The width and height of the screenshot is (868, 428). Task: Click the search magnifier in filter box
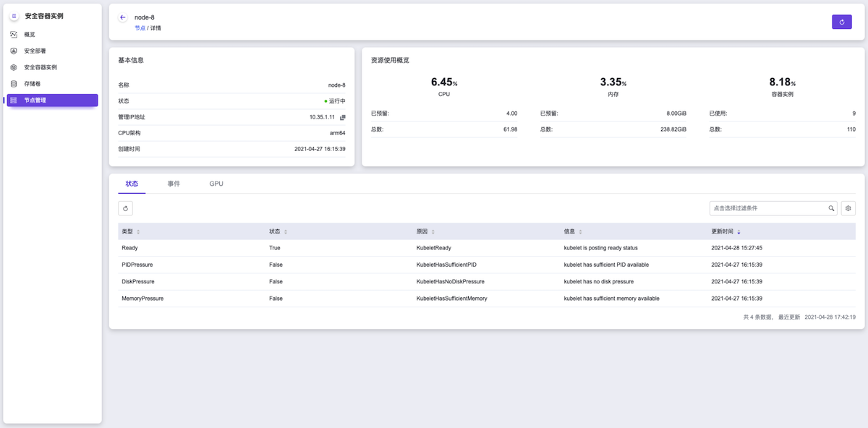[832, 208]
